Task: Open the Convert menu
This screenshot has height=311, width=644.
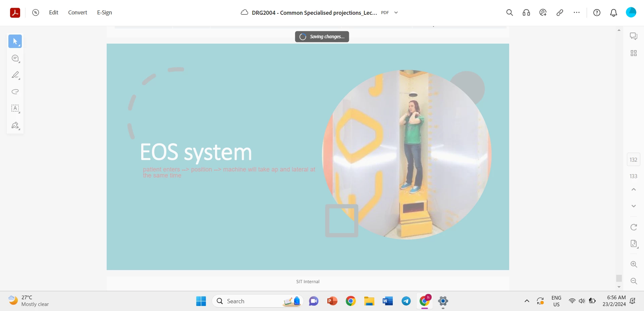Action: pos(77,12)
